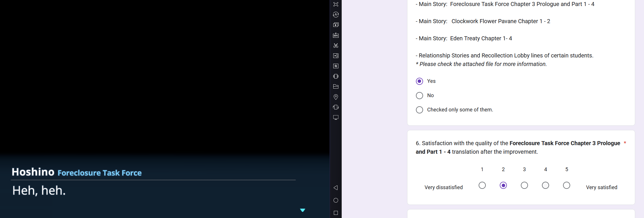The width and height of the screenshot is (644, 218).
Task: Select the 'No' radio button
Action: [419, 95]
